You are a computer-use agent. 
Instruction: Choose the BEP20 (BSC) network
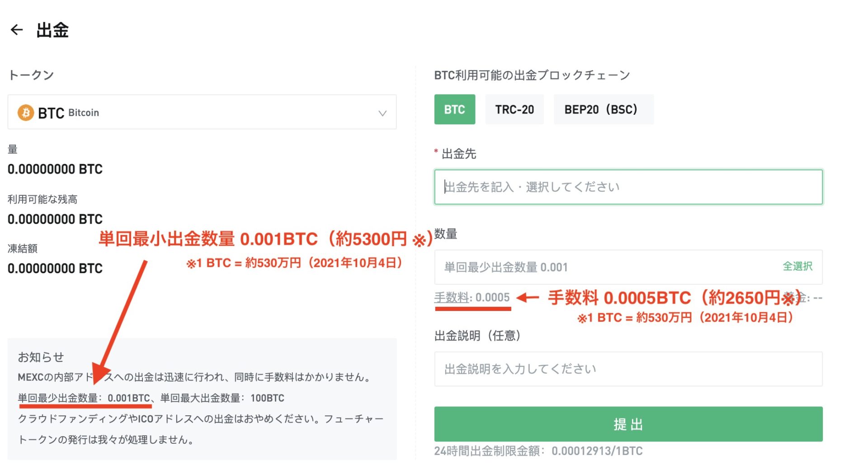603,109
